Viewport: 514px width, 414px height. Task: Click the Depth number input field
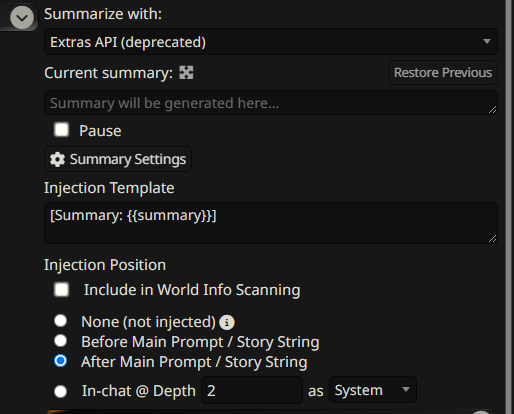coord(252,390)
